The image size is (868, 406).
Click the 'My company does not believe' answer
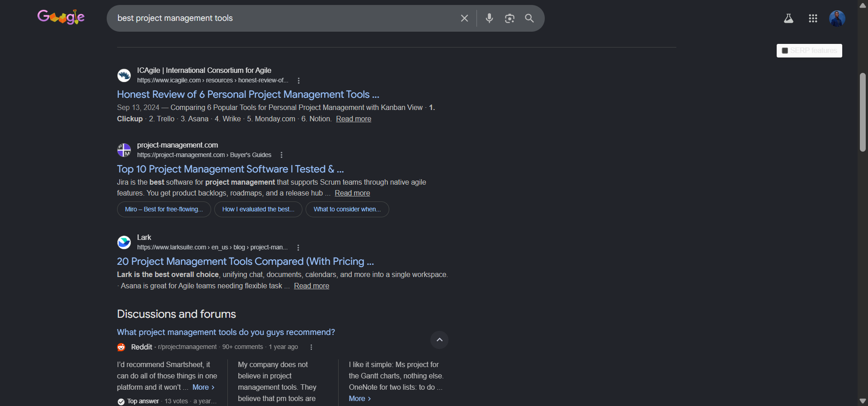[277, 382]
